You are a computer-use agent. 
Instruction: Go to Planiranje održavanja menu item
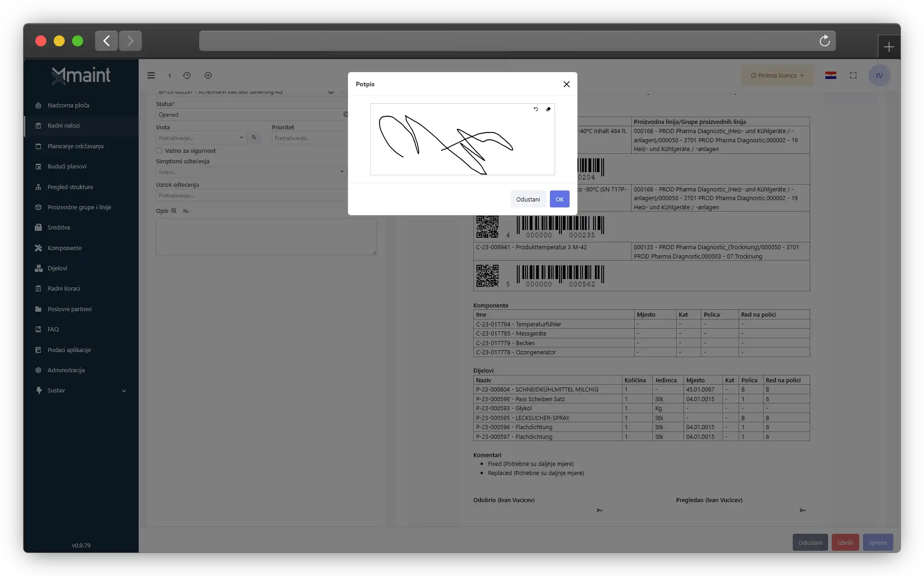point(75,146)
